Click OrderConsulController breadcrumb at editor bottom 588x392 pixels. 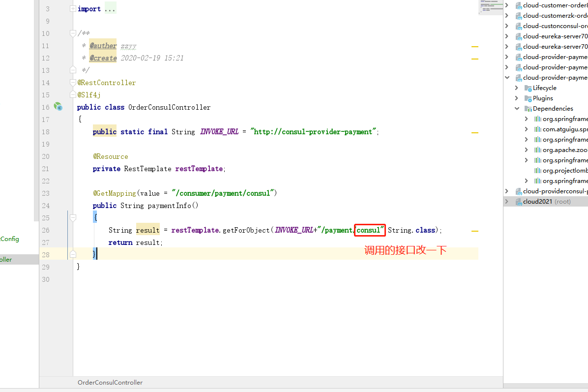[110, 382]
